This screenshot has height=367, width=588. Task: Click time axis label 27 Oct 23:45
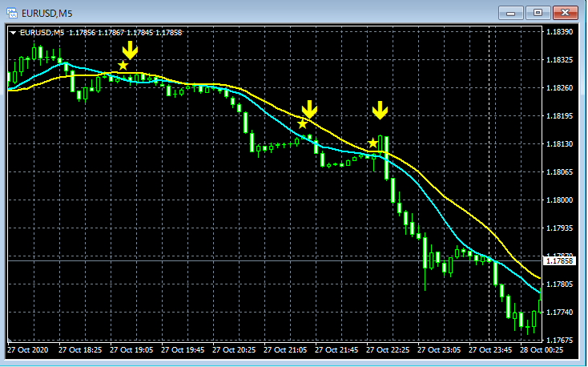point(490,350)
